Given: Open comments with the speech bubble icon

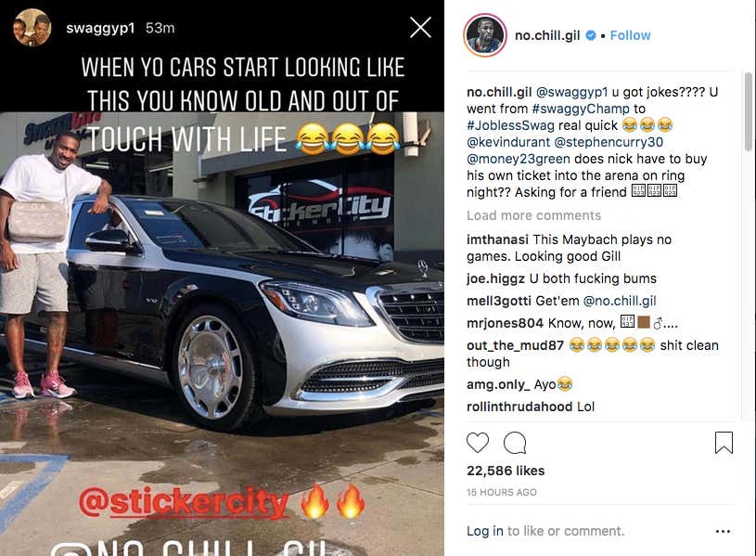Looking at the screenshot, I should 515,443.
